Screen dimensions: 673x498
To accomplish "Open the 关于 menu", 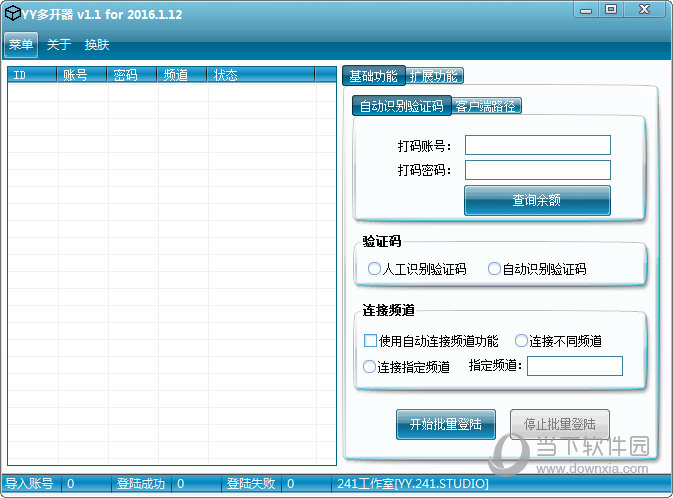I will coord(59,44).
